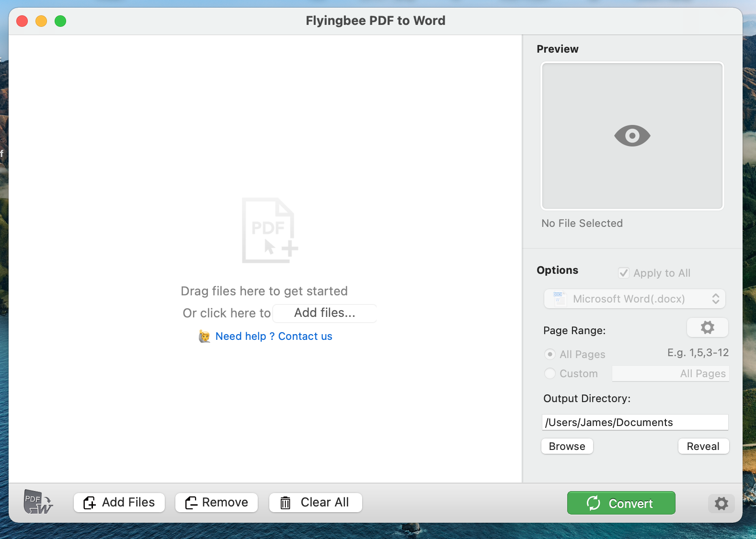This screenshot has height=539, width=756.
Task: Maximize the window with green button
Action: pos(60,21)
